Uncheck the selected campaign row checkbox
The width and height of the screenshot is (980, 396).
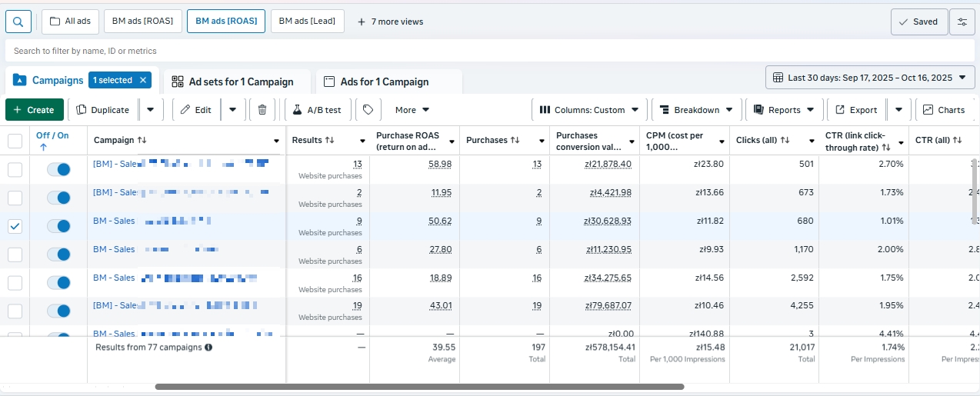click(x=15, y=226)
